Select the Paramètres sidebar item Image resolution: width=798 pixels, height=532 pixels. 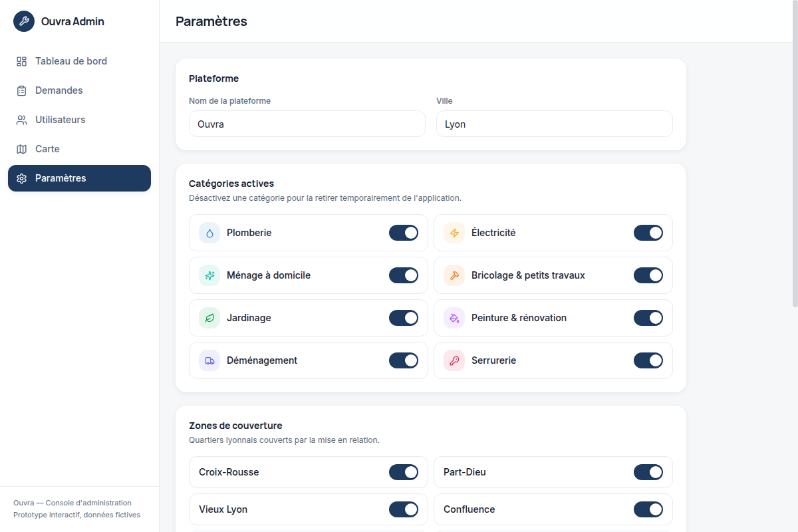79,178
